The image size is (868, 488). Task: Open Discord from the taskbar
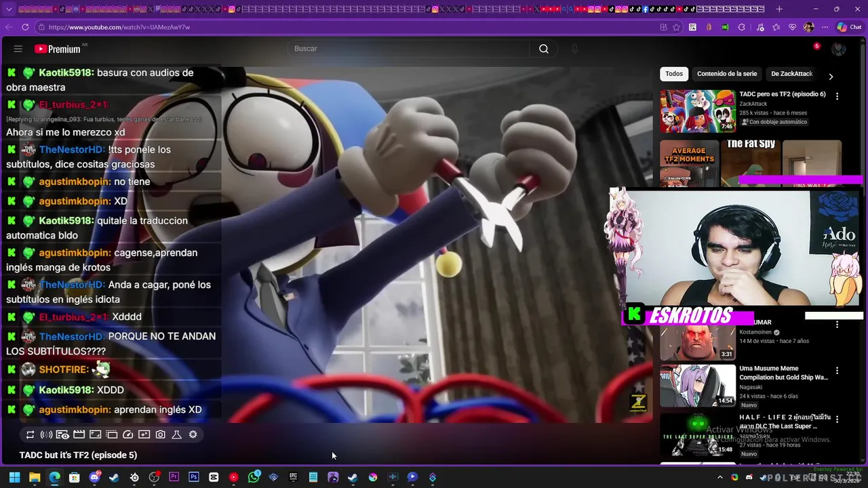[94, 477]
